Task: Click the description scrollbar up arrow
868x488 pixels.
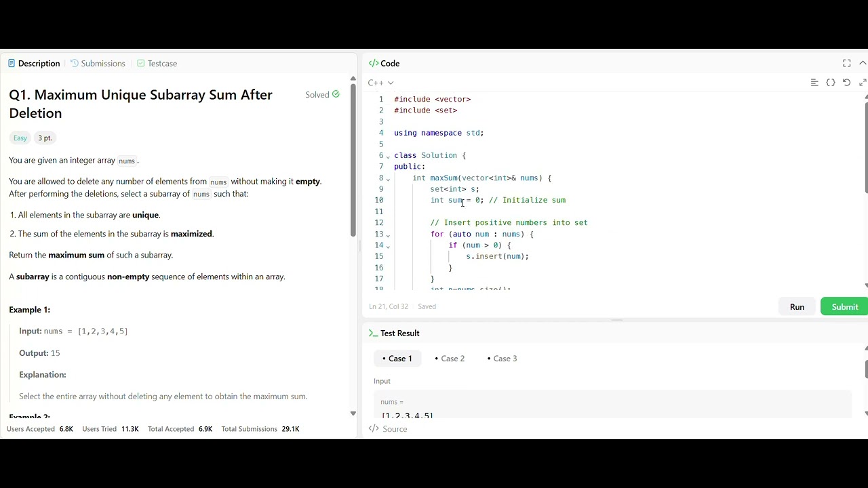Action: point(353,79)
